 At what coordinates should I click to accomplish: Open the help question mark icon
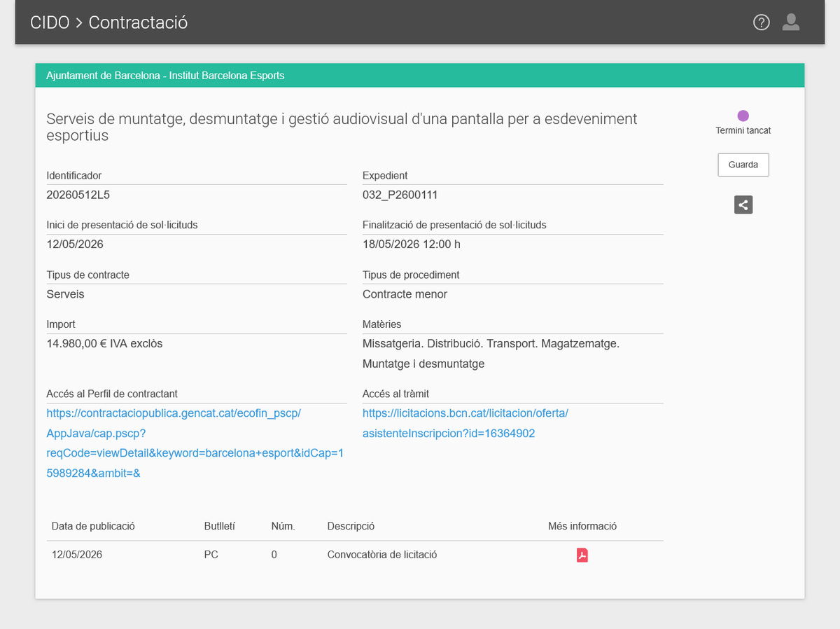(x=761, y=22)
